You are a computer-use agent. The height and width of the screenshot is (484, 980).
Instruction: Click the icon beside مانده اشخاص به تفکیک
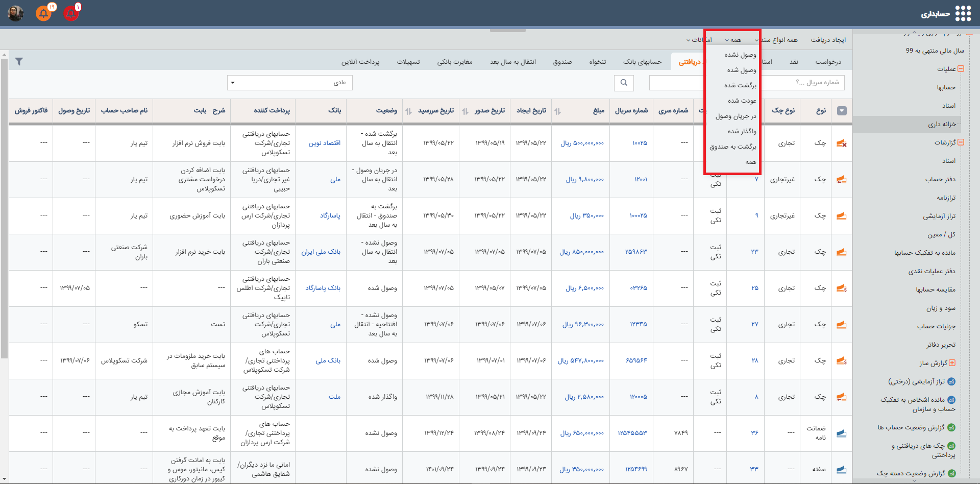(951, 400)
